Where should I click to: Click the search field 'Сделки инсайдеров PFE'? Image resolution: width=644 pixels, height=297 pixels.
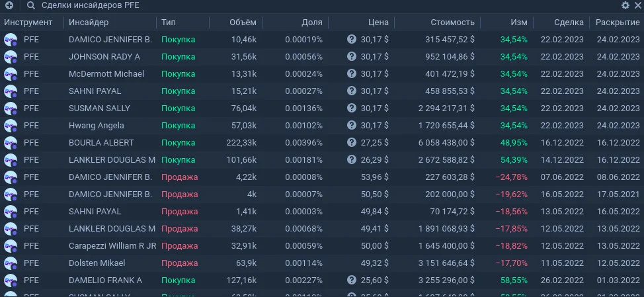(91, 5)
